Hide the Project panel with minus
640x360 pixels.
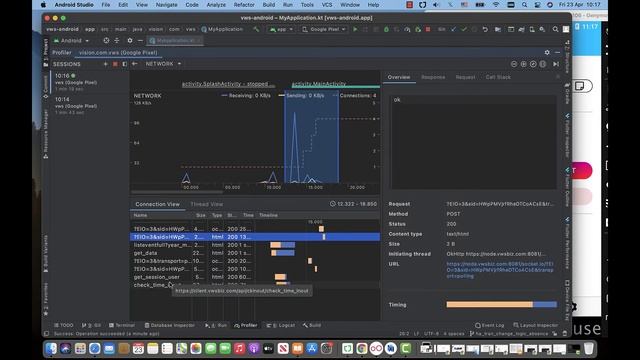[140, 40]
